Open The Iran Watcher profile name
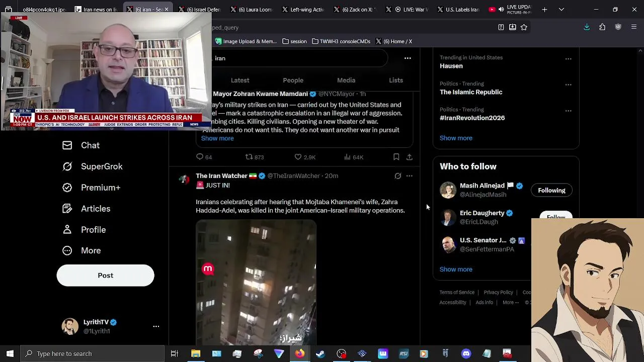 [221, 176]
